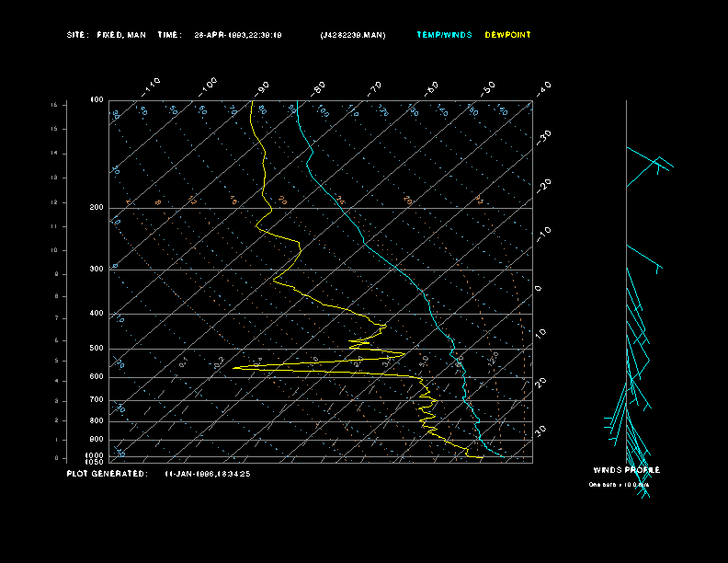Select the J4282239.MAN file name text

pos(353,35)
